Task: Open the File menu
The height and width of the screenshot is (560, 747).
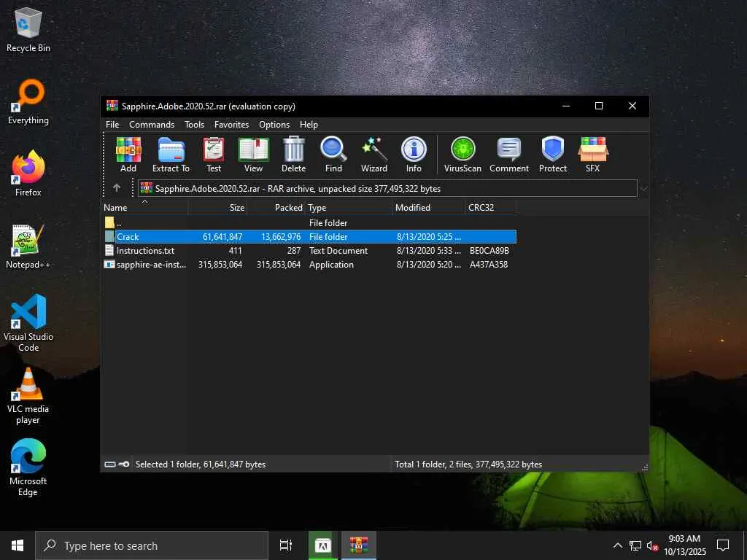Action: pyautogui.click(x=112, y=124)
